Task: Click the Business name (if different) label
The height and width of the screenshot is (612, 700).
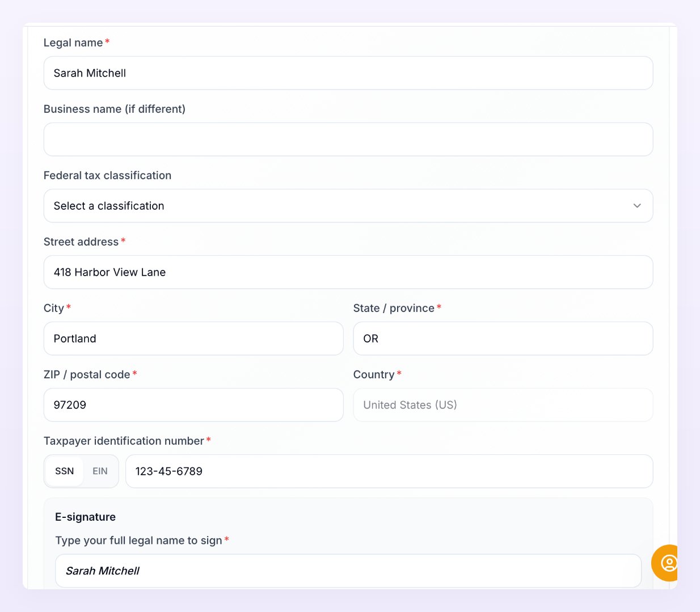Action: pyautogui.click(x=115, y=109)
